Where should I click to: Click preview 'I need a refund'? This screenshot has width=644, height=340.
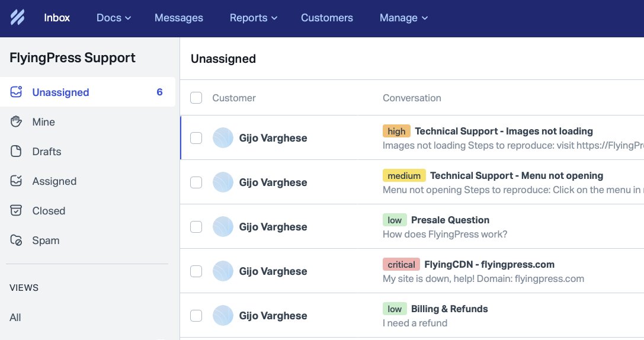[x=415, y=323]
